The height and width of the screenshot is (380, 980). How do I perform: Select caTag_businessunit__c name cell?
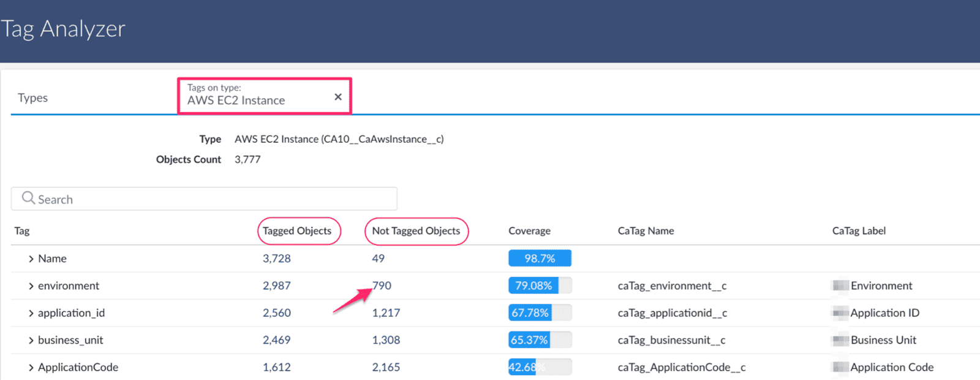click(671, 340)
